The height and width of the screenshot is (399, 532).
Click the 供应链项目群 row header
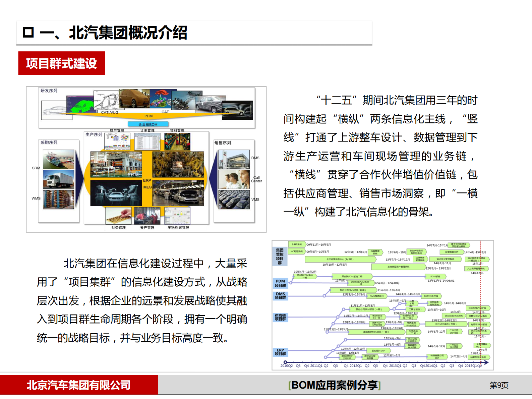pos(281,317)
